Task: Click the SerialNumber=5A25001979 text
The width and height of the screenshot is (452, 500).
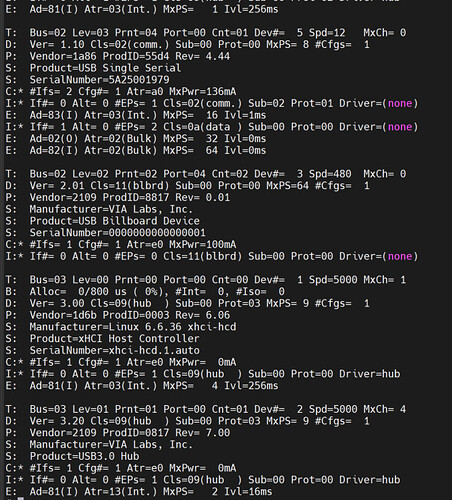Action: point(99,80)
